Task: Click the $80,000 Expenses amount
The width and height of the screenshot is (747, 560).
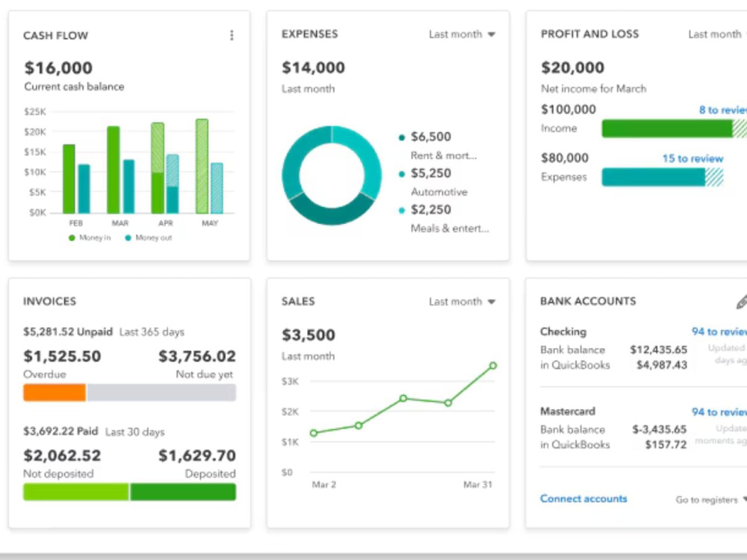Action: 565,158
